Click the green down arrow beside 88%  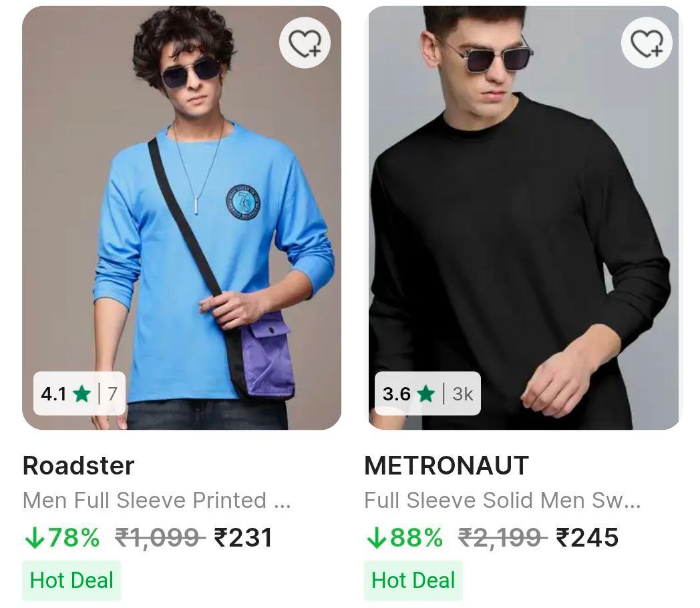[x=376, y=537]
